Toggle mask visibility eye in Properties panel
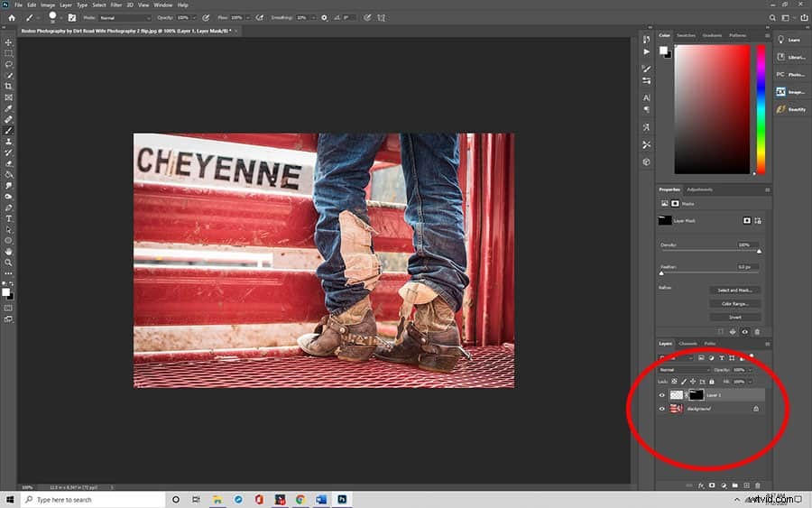Image resolution: width=812 pixels, height=508 pixels. click(744, 332)
